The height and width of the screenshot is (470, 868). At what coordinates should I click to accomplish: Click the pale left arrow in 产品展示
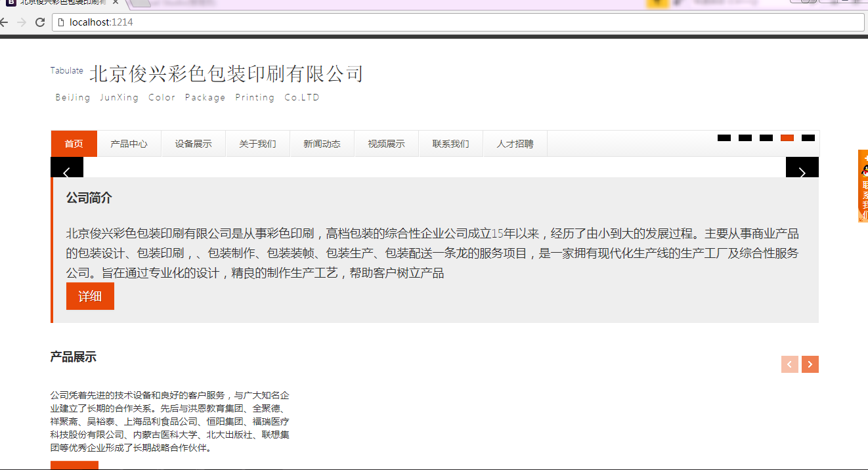click(x=789, y=364)
